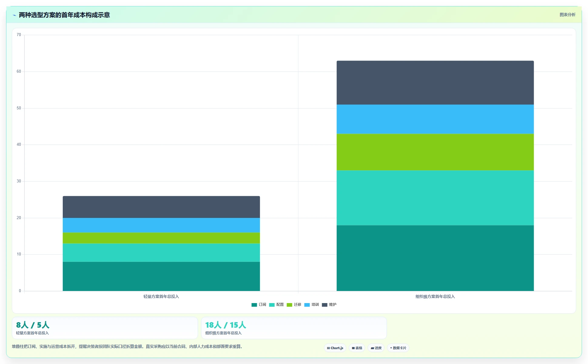
Task: Click the y-axis tick label 40
Action: click(19, 145)
